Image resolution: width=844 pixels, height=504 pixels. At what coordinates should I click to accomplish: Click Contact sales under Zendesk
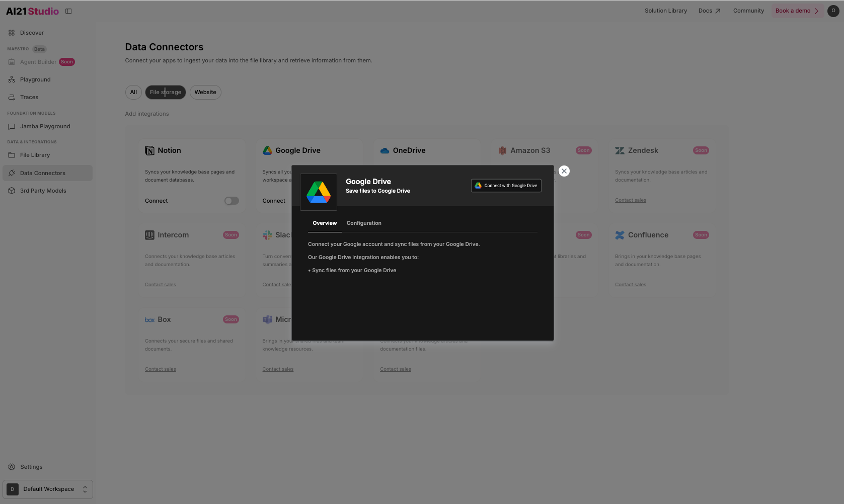[630, 200]
